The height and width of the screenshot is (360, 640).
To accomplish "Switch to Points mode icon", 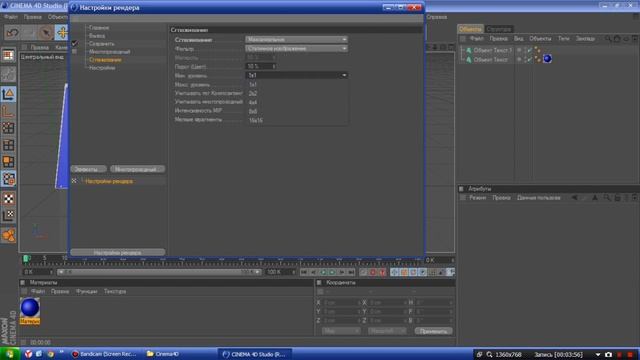I will click(8, 128).
